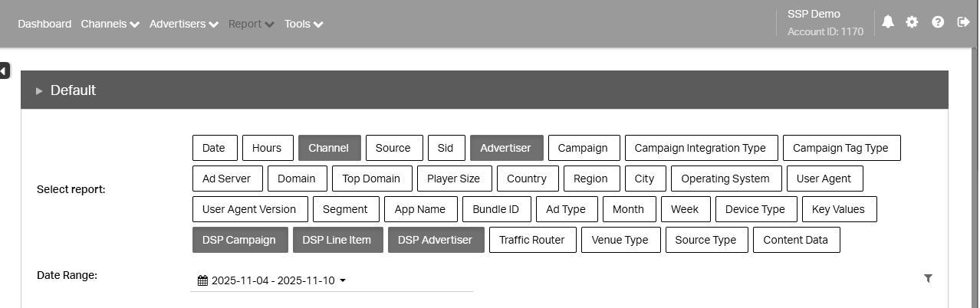The image size is (980, 308).
Task: Click the logout icon
Action: tap(964, 22)
